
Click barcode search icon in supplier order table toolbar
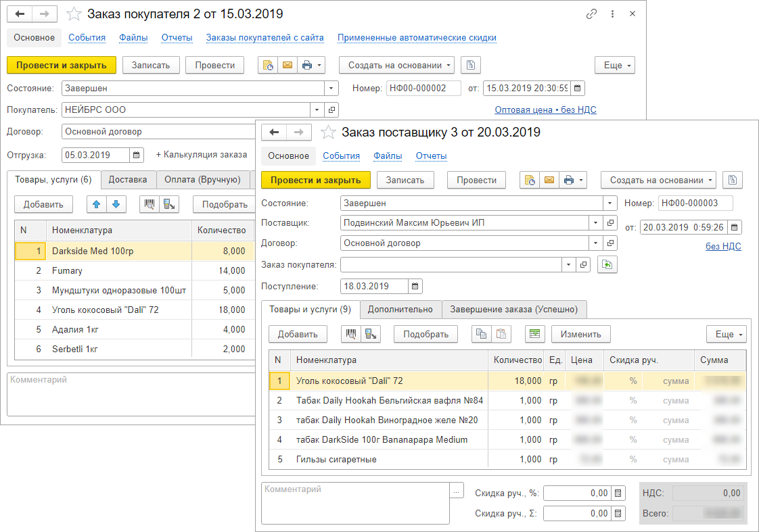coord(351,334)
